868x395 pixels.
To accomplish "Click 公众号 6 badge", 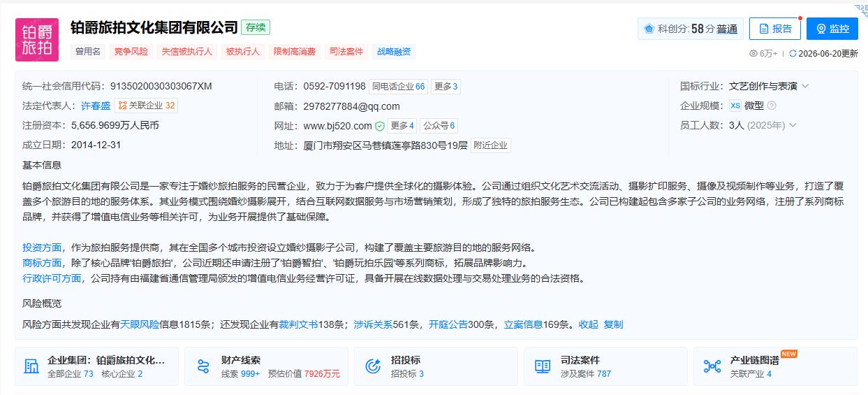I will [439, 126].
